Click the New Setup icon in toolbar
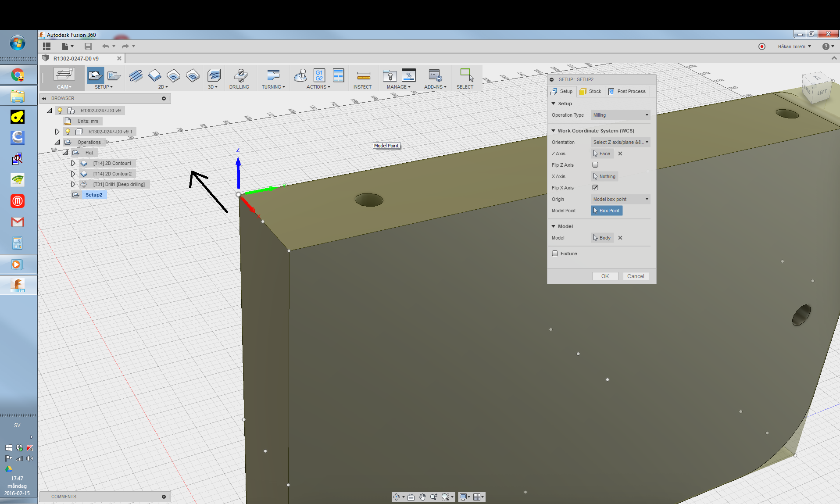Image resolution: width=840 pixels, height=504 pixels. (x=95, y=75)
